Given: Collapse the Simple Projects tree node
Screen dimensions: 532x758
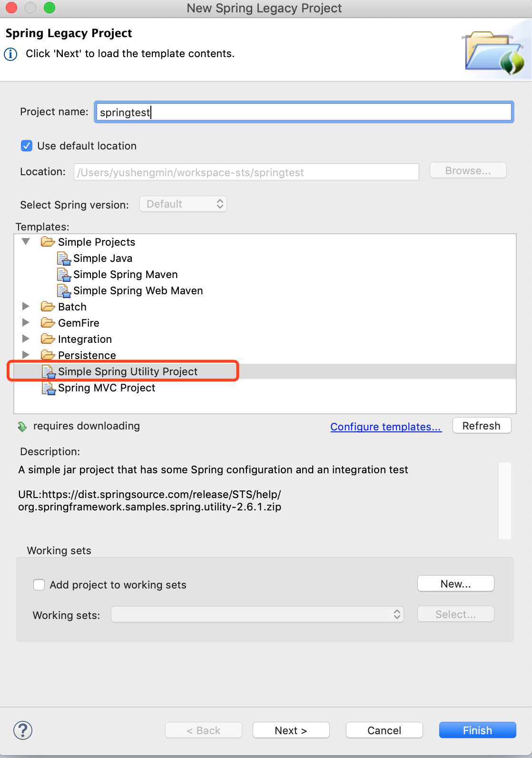Looking at the screenshot, I should pos(26,242).
